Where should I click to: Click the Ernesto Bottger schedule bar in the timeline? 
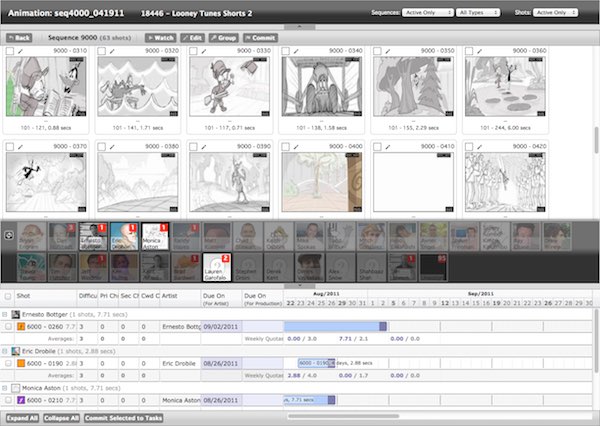coord(335,326)
